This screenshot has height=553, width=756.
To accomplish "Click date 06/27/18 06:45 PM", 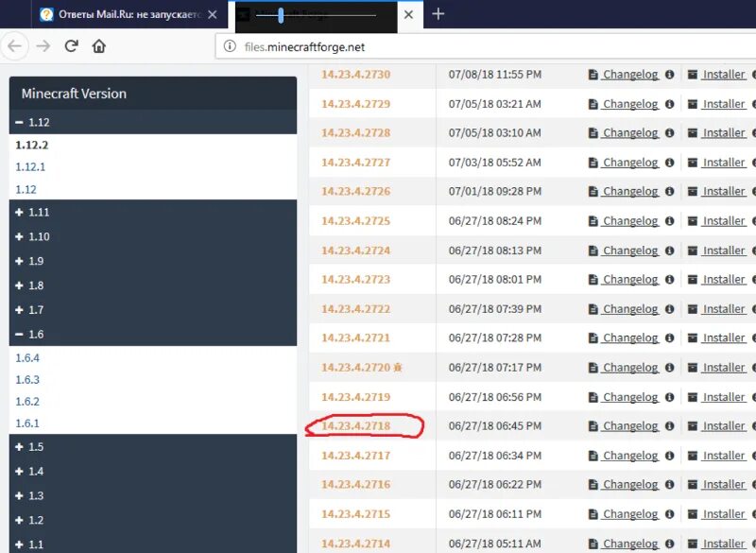I will tap(494, 426).
